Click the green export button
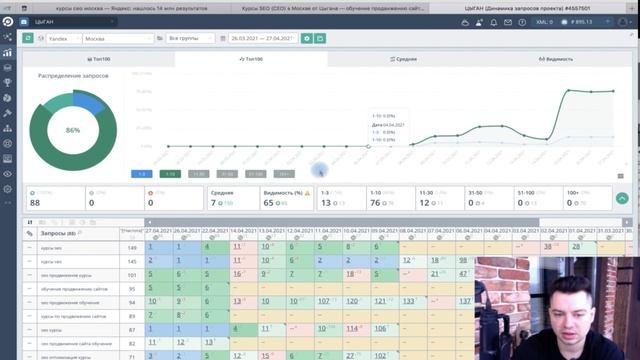The image size is (640, 360). pos(320,38)
